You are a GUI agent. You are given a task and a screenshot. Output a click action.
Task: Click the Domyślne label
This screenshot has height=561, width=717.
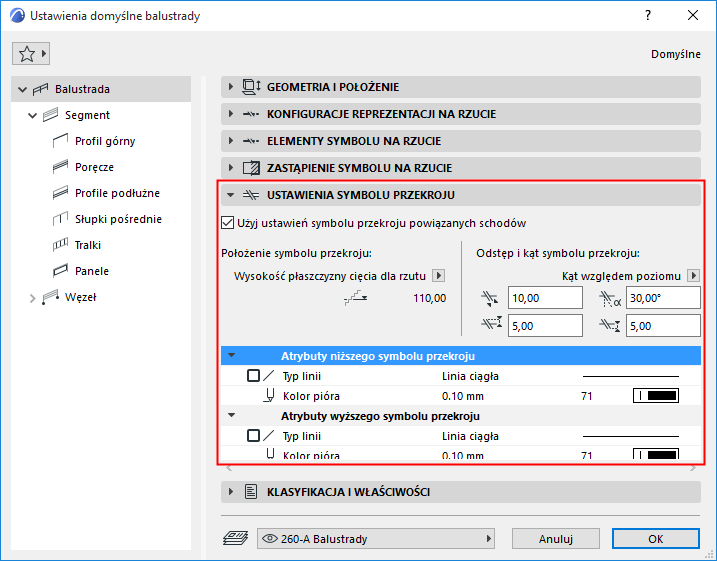click(x=675, y=54)
